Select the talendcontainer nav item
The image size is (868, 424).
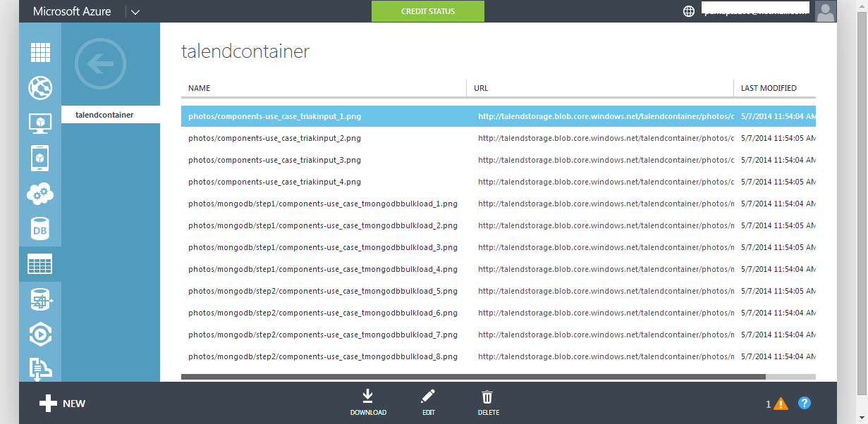[111, 115]
